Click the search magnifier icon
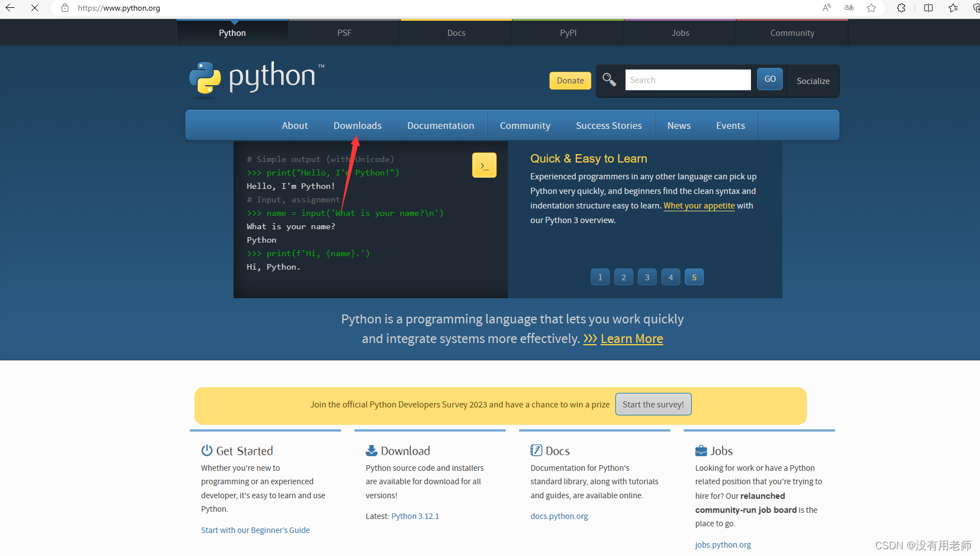The image size is (980, 556). (x=609, y=80)
